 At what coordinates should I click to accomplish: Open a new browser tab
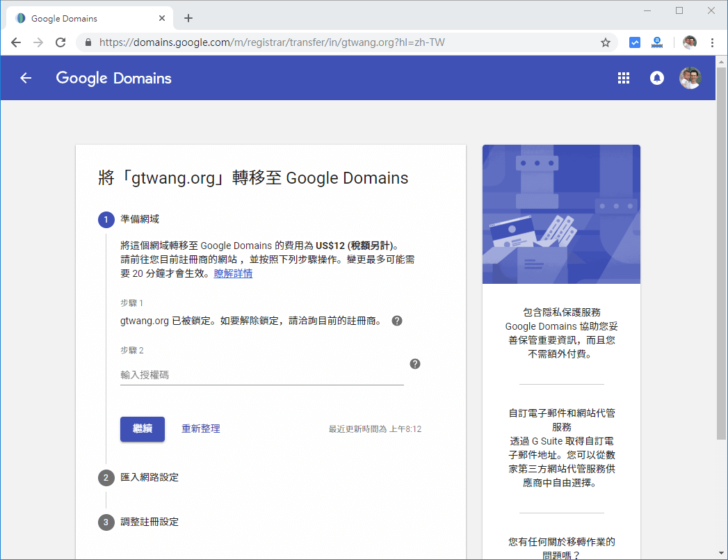pos(188,17)
